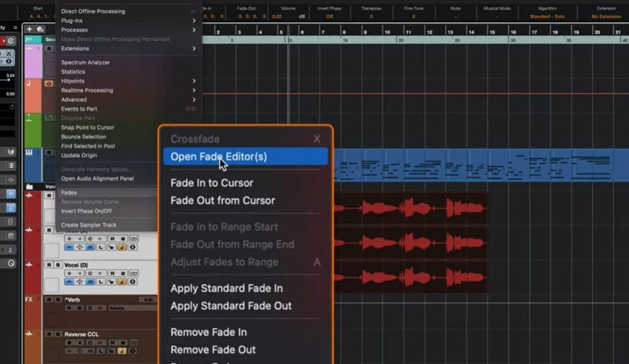629x364 pixels.
Task: Enable record on Vocal (D) track
Action: (69, 273)
